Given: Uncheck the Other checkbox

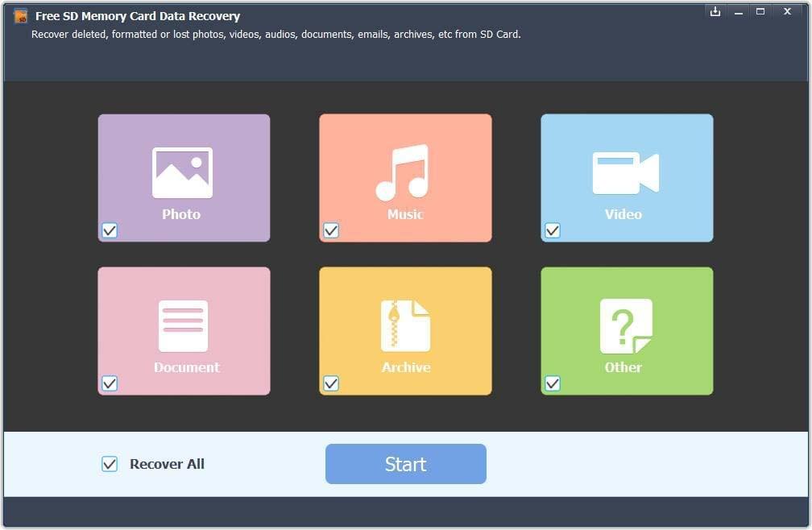Looking at the screenshot, I should tap(553, 383).
